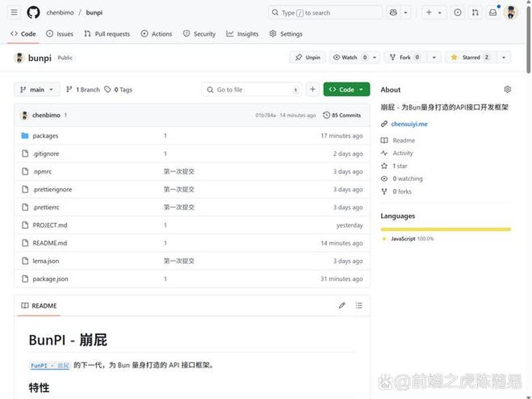The height and width of the screenshot is (399, 532).
Task: Open the .prettierignore file
Action: pyautogui.click(x=53, y=190)
